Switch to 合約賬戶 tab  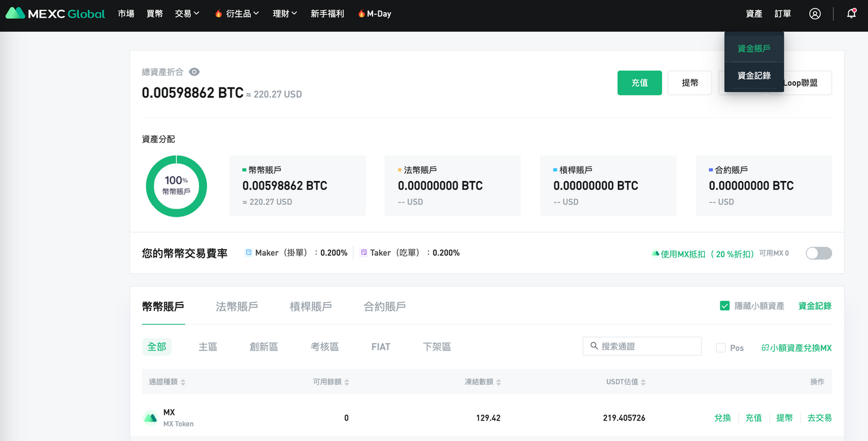[x=384, y=306]
